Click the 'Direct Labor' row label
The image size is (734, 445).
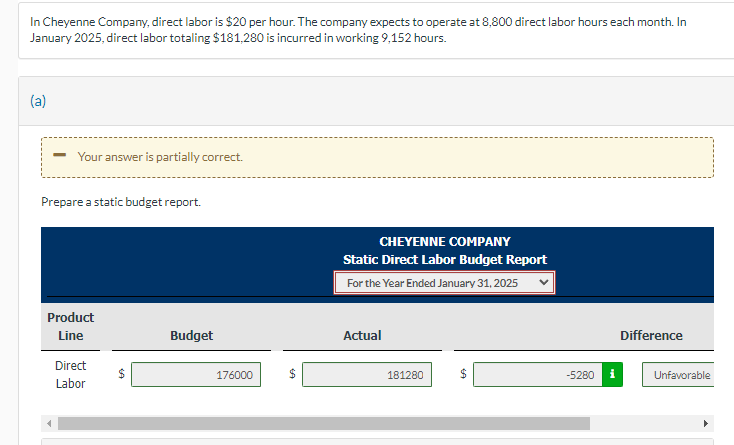pos(71,374)
